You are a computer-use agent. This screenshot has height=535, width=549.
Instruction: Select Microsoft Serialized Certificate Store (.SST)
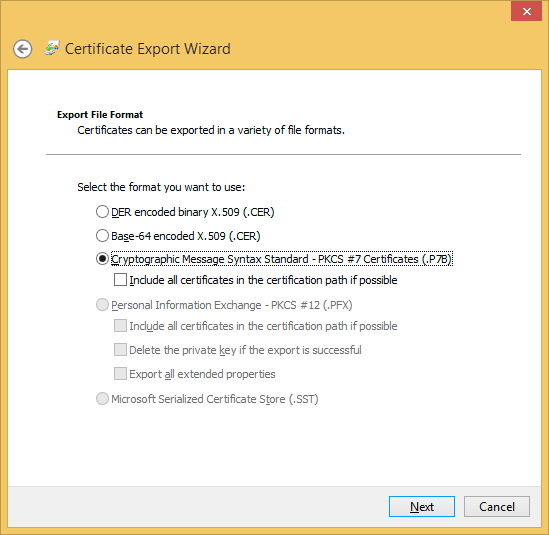[x=102, y=398]
